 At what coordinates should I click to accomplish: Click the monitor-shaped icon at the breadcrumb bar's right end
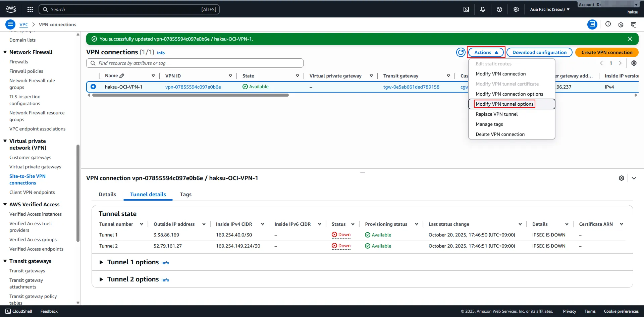click(634, 24)
